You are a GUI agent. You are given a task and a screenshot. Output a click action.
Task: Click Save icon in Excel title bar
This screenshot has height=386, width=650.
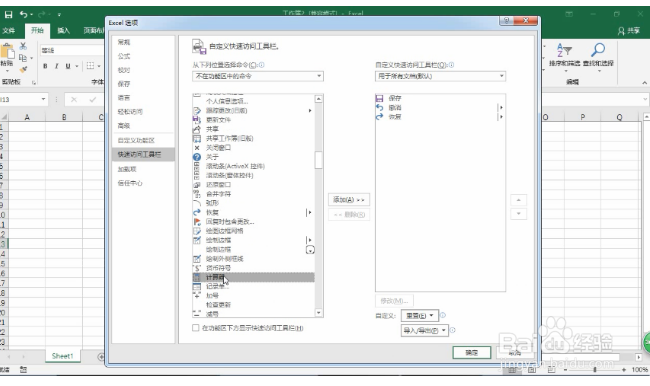[8, 15]
